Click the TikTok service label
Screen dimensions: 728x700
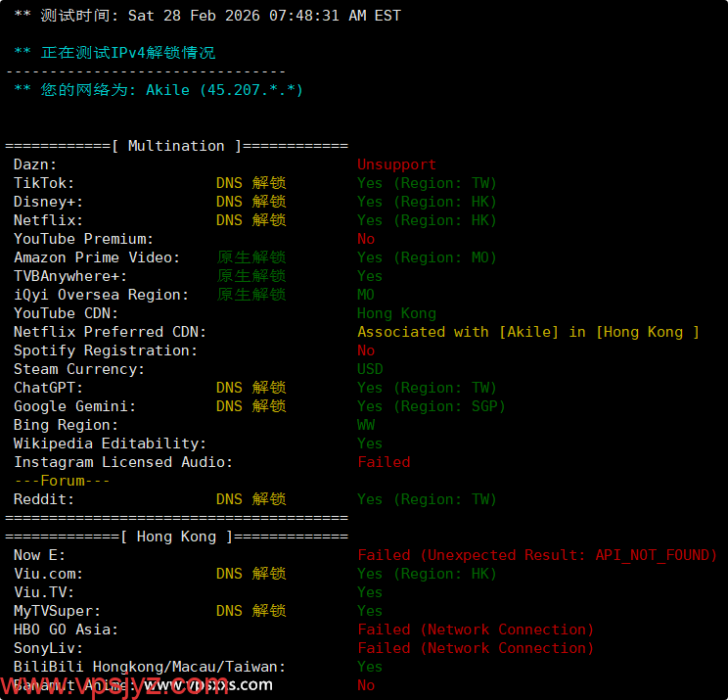click(44, 183)
